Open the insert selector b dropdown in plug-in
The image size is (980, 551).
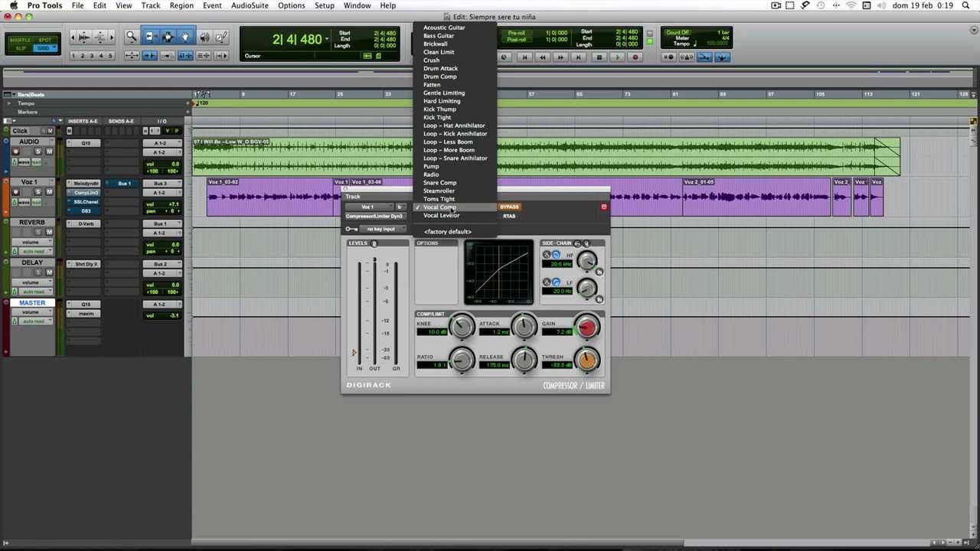399,207
